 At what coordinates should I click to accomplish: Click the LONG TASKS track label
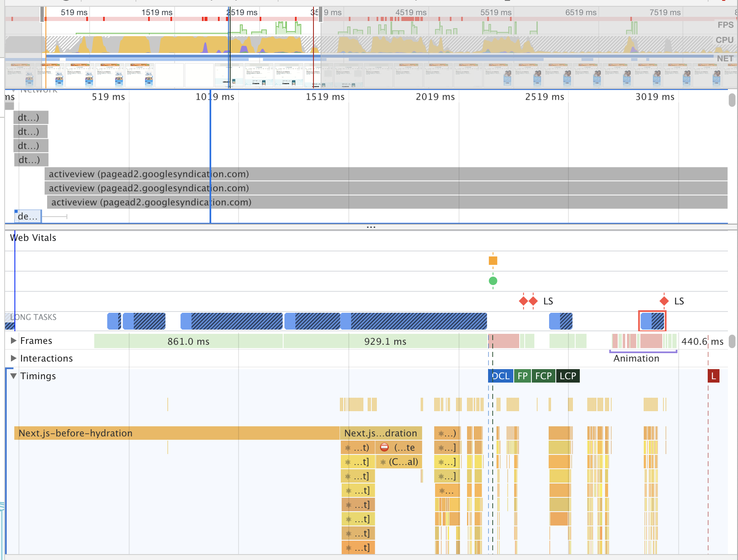point(33,317)
